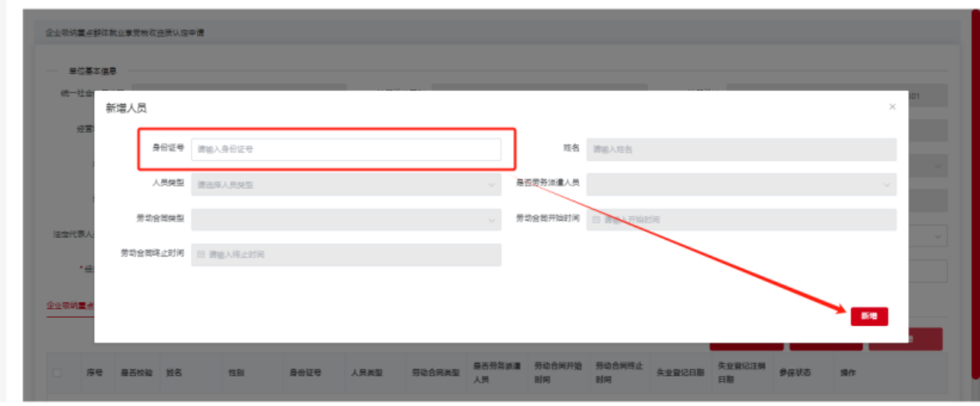This screenshot has height=406, width=980.
Task: Click calendar icon in 劳动合同终止时间 field
Action: pyautogui.click(x=201, y=255)
